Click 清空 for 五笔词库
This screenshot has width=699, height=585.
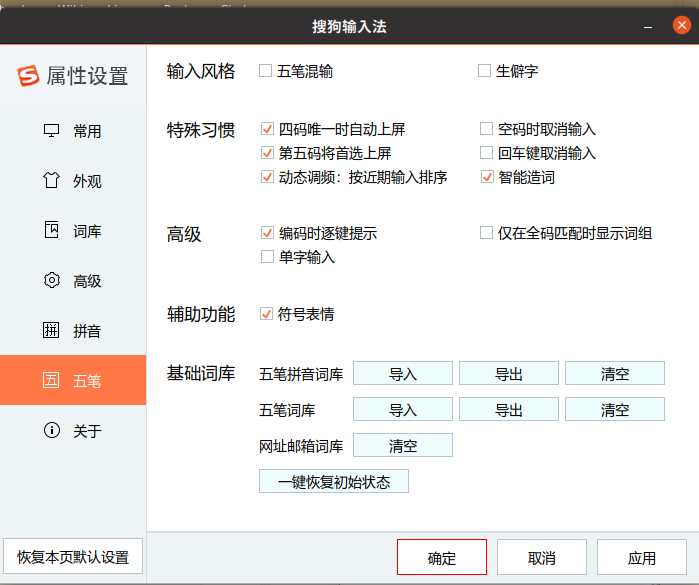(615, 409)
